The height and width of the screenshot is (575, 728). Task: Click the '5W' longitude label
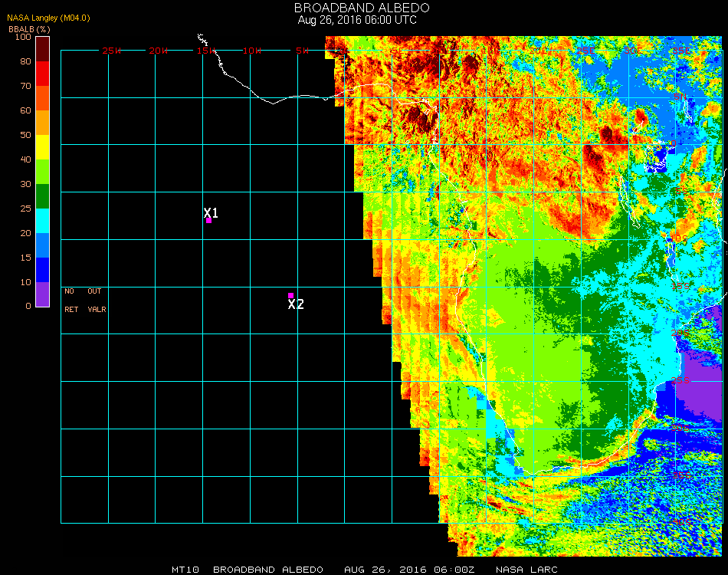pyautogui.click(x=302, y=51)
